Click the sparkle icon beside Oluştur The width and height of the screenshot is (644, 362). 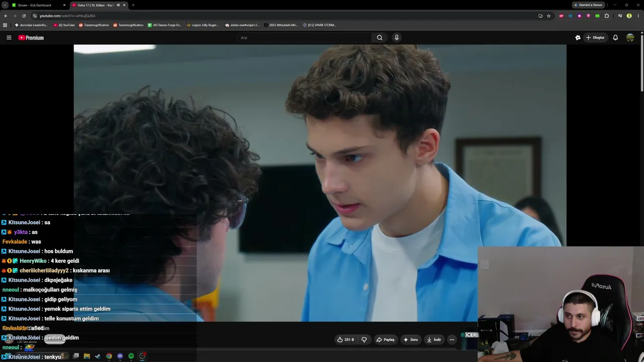coord(578,38)
